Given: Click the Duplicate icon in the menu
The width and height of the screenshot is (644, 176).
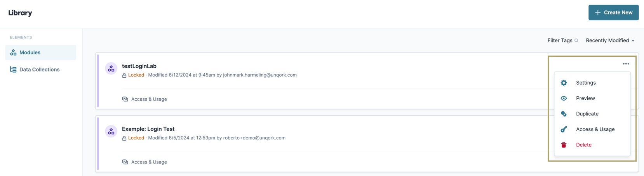Looking at the screenshot, I should pyautogui.click(x=564, y=114).
